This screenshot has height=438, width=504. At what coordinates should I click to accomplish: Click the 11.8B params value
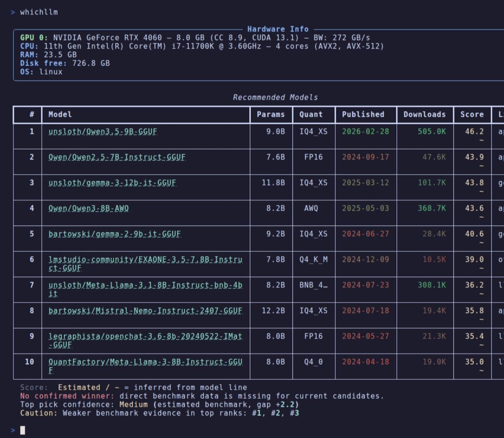coord(273,183)
